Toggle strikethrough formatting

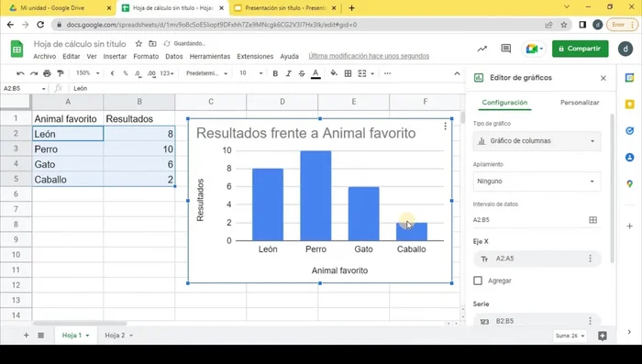click(302, 73)
